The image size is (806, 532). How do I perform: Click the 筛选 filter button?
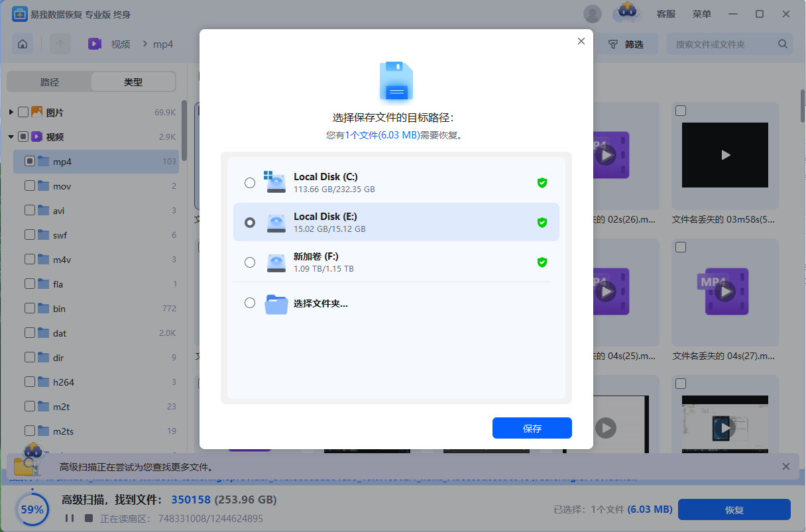[627, 44]
